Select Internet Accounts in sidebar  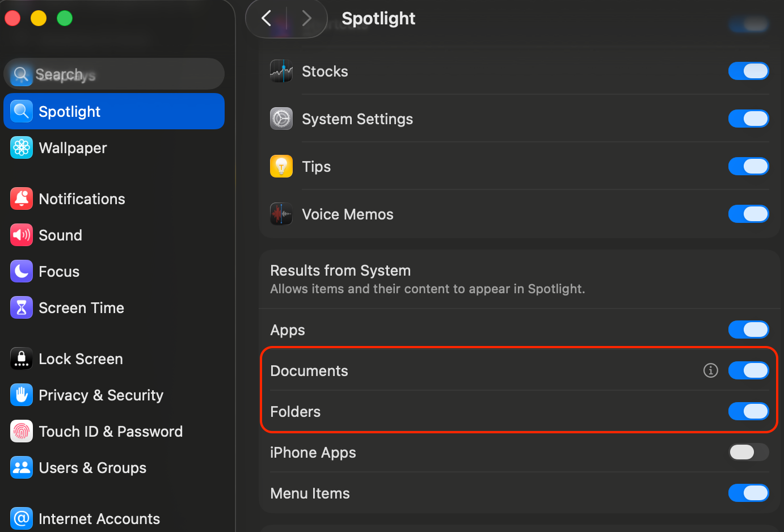tap(99, 519)
